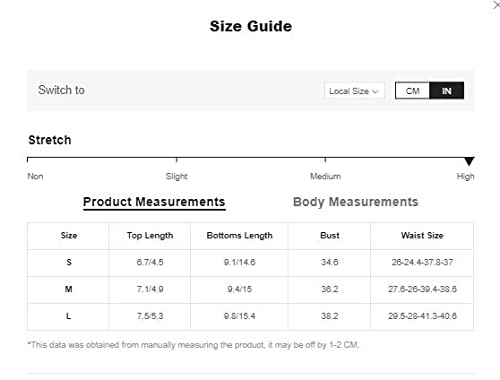Select the size S row

(250, 263)
